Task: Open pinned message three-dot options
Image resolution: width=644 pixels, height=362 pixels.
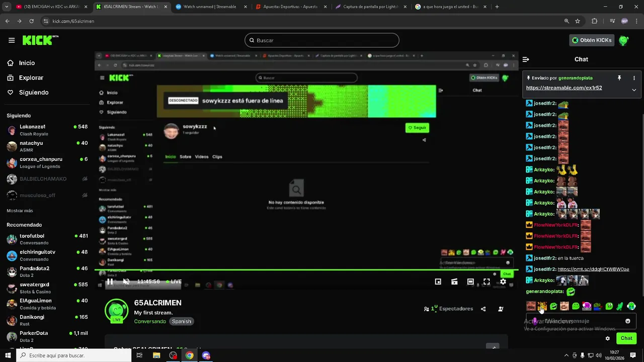Action: coord(634,78)
